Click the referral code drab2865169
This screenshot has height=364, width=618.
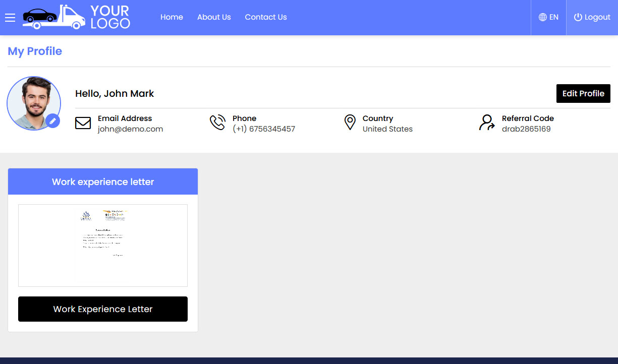coord(526,129)
